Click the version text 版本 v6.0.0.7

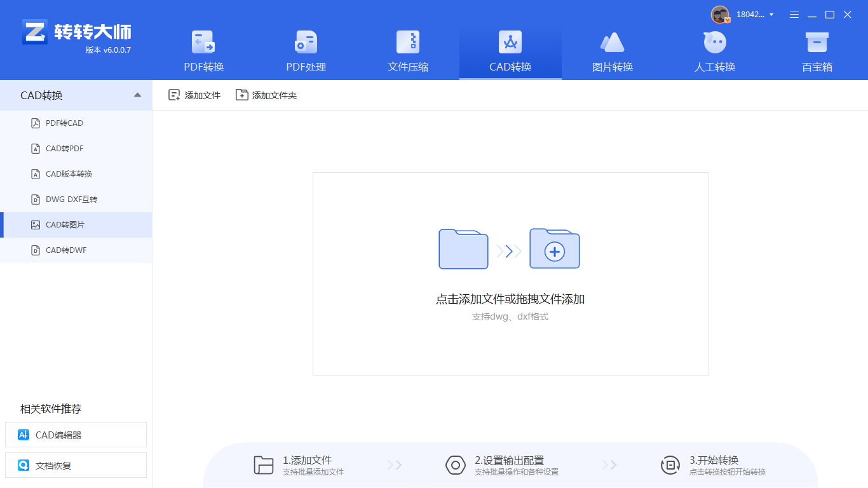click(108, 50)
